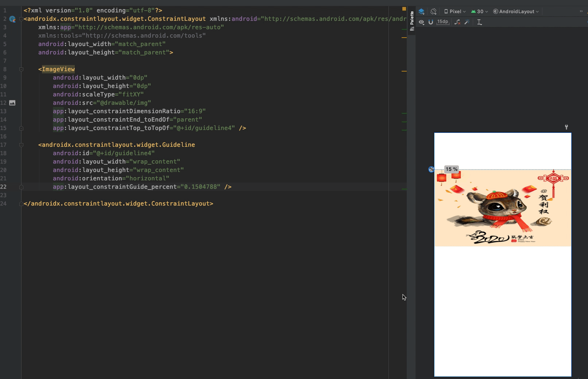Viewport: 588px width, 379px height.
Task: Open the guidelines helper dropdown icon
Action: point(480,22)
